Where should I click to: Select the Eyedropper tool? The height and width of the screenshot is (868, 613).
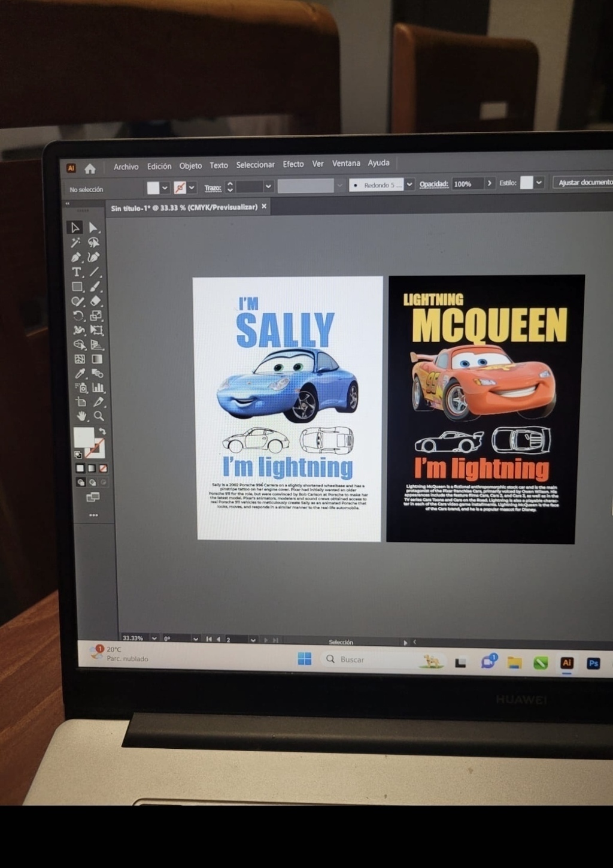pos(80,373)
